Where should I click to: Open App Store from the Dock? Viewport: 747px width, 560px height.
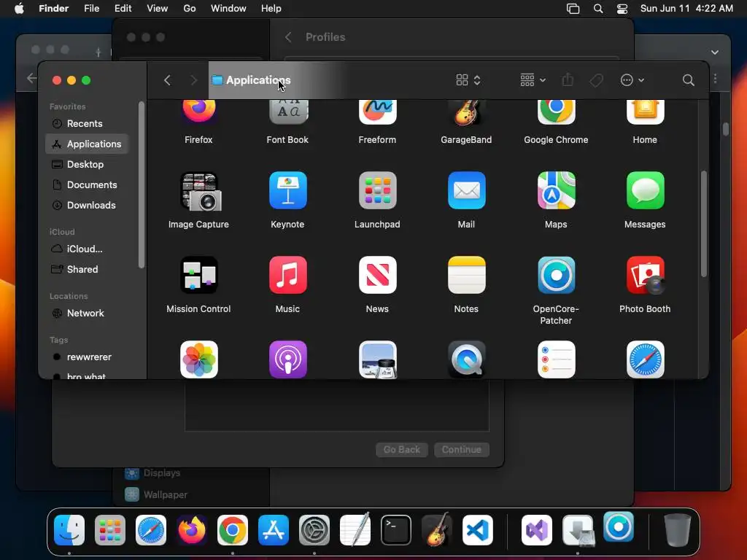pyautogui.click(x=274, y=530)
